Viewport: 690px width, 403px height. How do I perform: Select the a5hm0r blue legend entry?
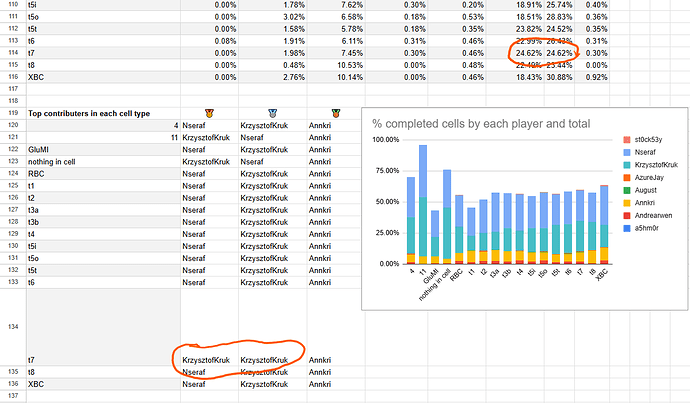coord(641,228)
